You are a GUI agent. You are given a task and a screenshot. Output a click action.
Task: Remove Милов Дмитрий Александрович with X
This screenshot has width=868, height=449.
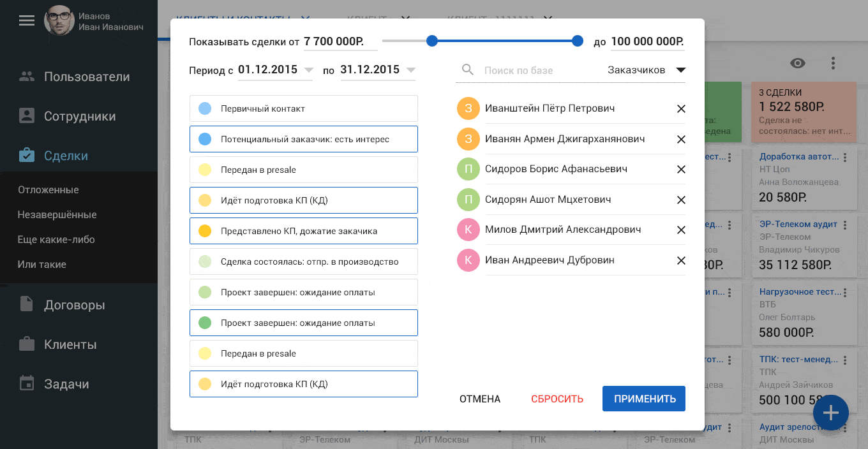[x=681, y=230]
